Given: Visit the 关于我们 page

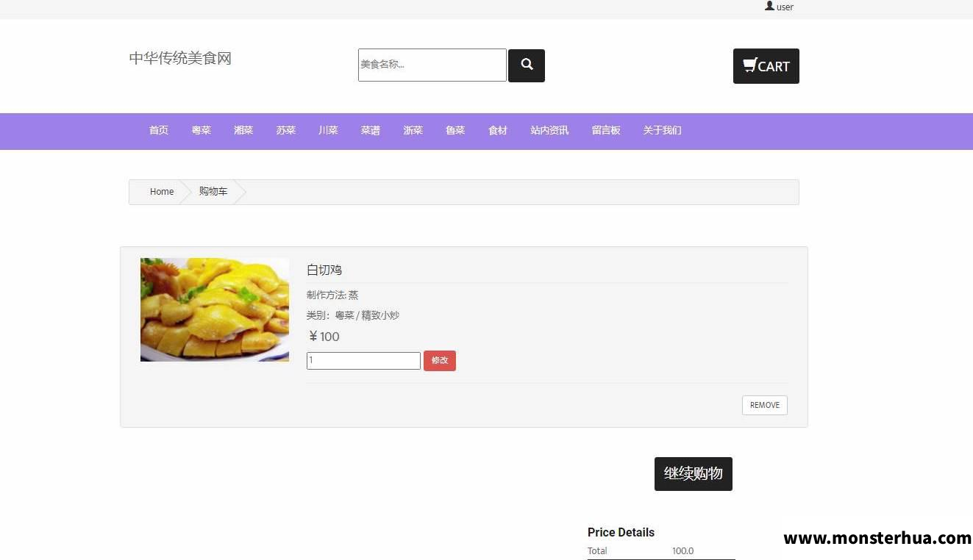Looking at the screenshot, I should click(662, 130).
